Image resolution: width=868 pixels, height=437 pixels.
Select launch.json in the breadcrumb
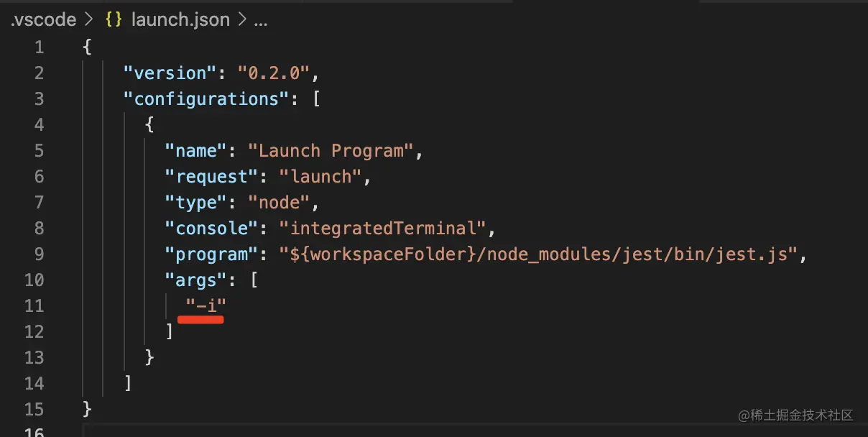(x=180, y=19)
